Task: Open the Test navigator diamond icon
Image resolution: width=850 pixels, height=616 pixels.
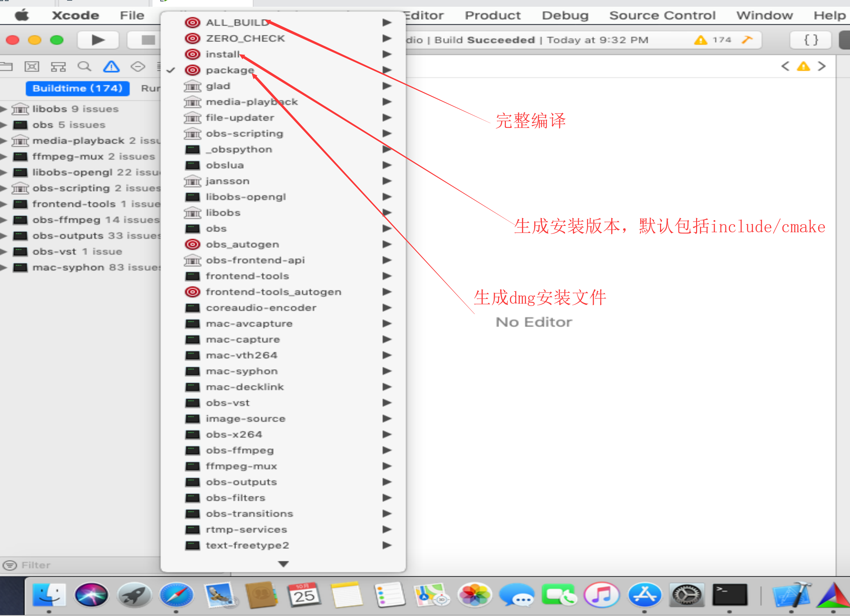Action: [x=138, y=67]
